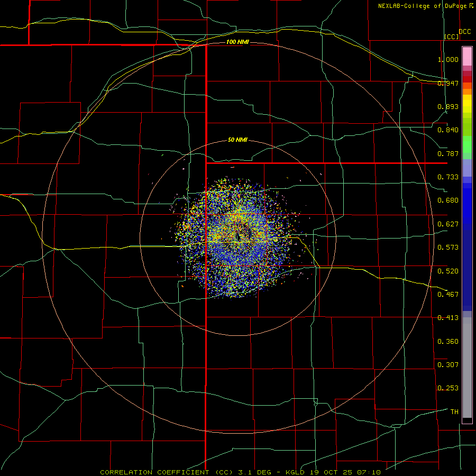Pick the light pink color bar segment
Image resolution: width=476 pixels, height=476 pixels.
tap(467, 57)
